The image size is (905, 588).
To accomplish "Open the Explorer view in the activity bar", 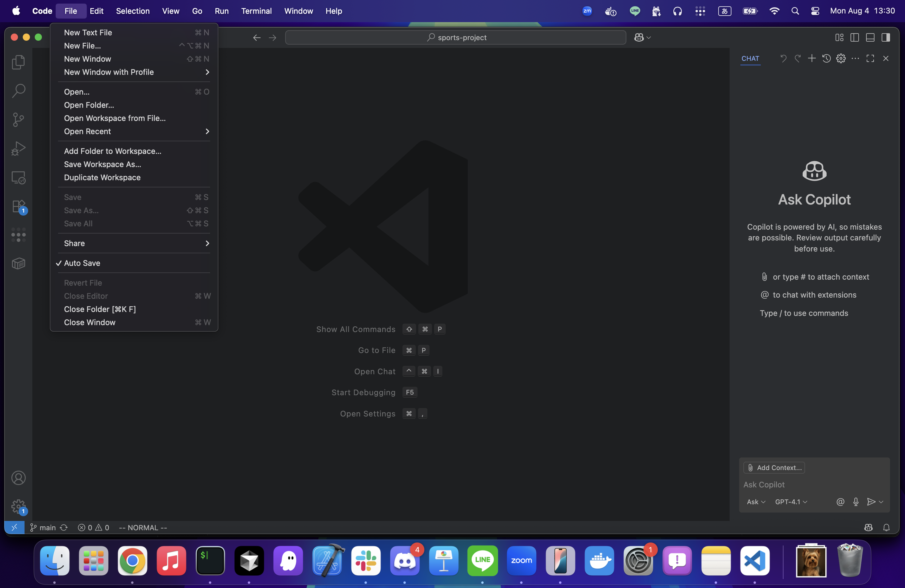I will tap(18, 62).
